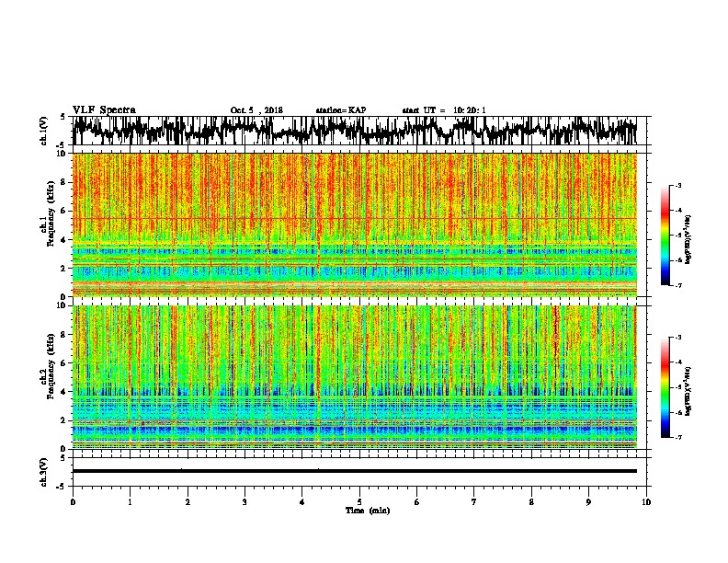Click the time axis tick label '8'
Viewport: 728px width, 563px height.
[531, 501]
